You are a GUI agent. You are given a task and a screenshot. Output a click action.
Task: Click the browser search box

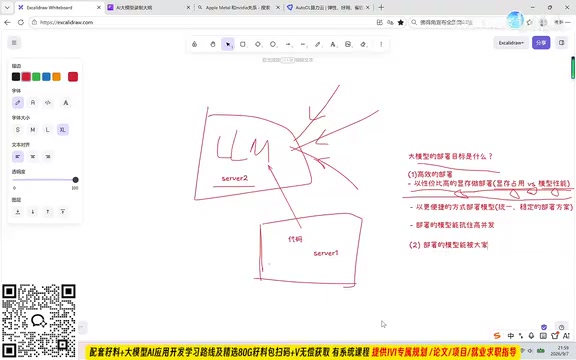tap(456, 22)
